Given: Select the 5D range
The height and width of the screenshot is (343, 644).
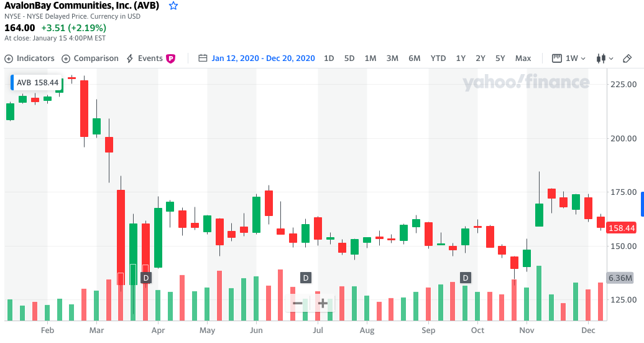Looking at the screenshot, I should coord(349,59).
